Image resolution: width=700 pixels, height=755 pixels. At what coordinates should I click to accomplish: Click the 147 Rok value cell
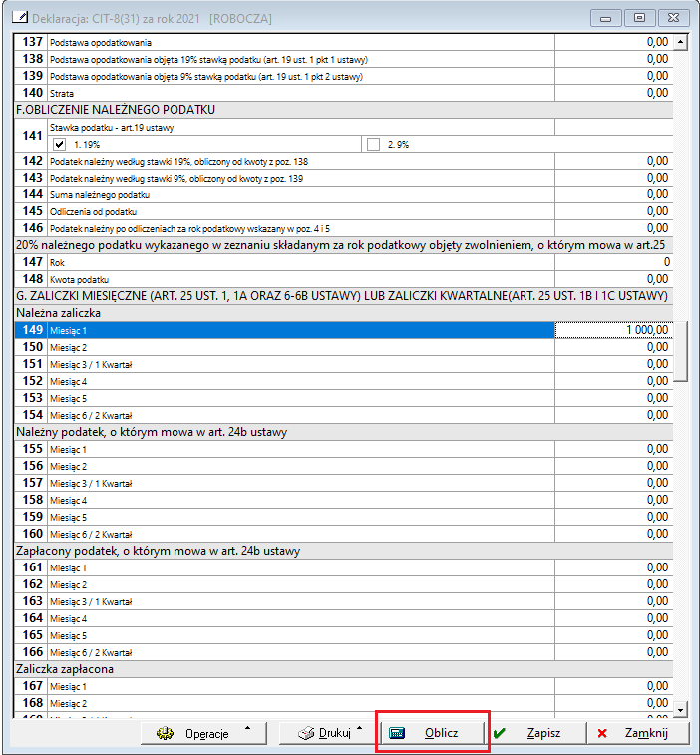pyautogui.click(x=614, y=262)
